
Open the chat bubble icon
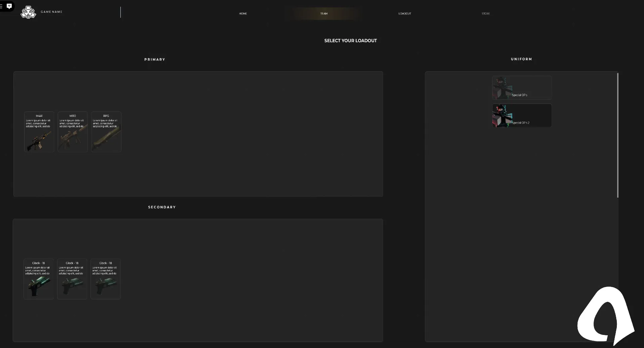(x=9, y=6)
